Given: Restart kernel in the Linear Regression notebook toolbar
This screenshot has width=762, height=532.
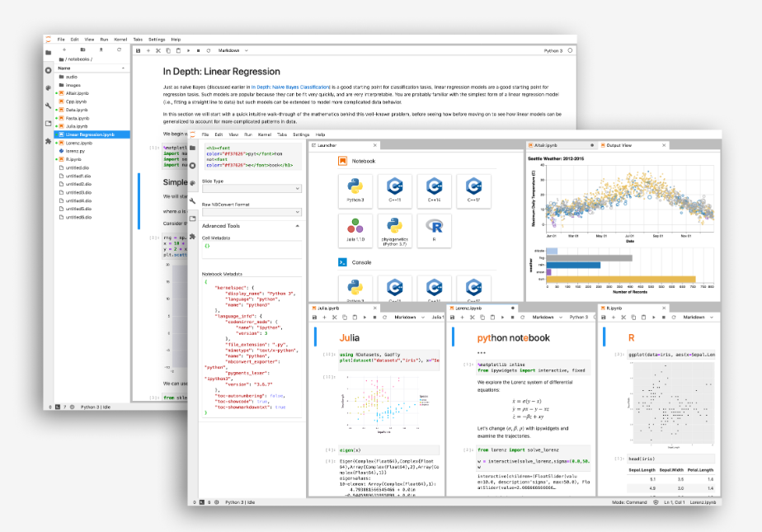Looking at the screenshot, I should coord(209,50).
